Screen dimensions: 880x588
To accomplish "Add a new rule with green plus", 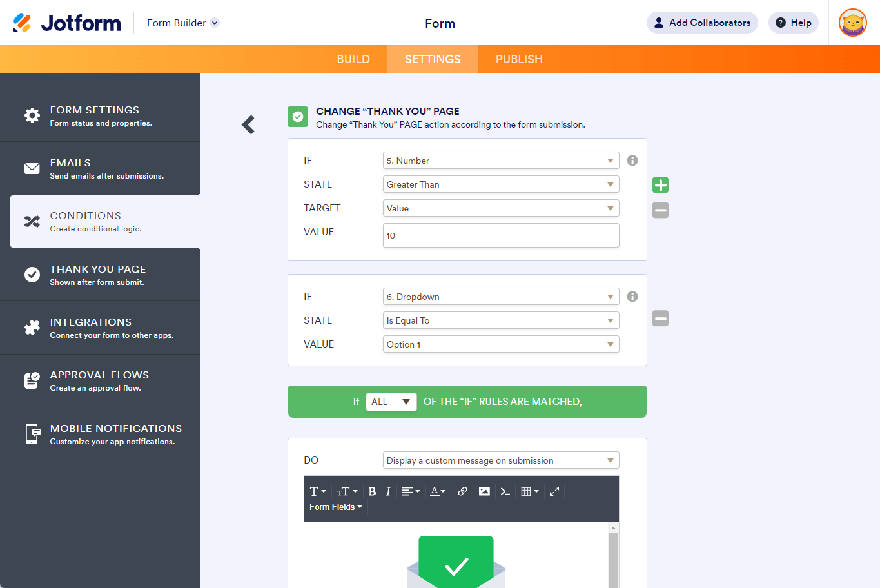I will (660, 185).
